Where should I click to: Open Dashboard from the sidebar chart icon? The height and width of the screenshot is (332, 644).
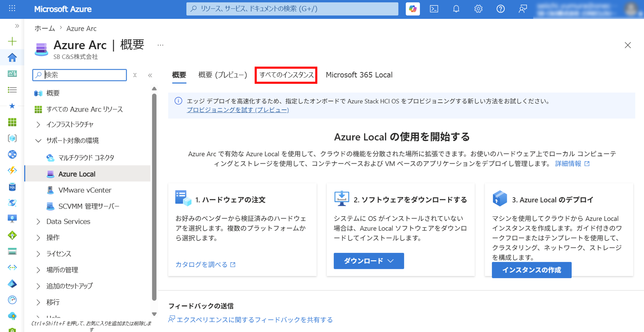pos(12,74)
